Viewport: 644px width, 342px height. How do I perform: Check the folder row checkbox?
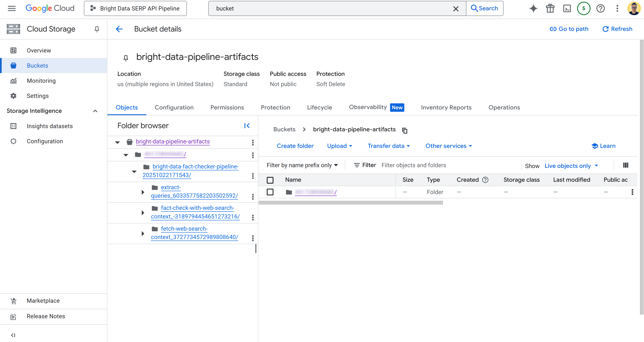pos(270,192)
